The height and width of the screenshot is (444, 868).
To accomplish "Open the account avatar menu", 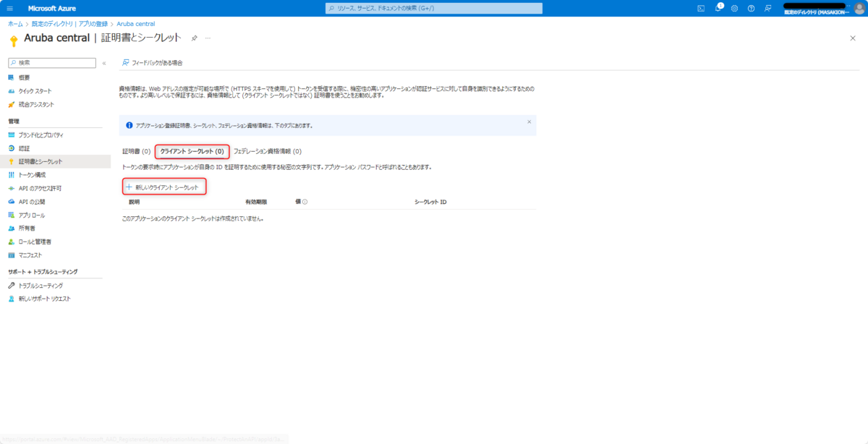I will (860, 8).
